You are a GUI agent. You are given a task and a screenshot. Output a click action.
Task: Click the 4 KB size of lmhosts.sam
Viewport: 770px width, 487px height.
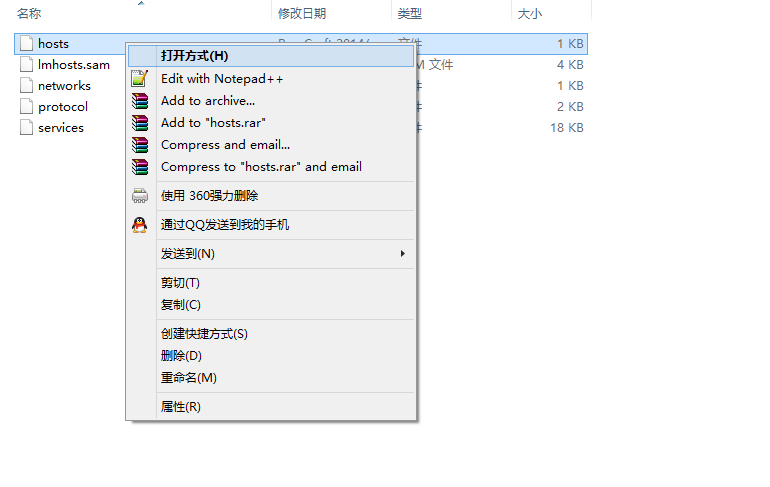570,65
